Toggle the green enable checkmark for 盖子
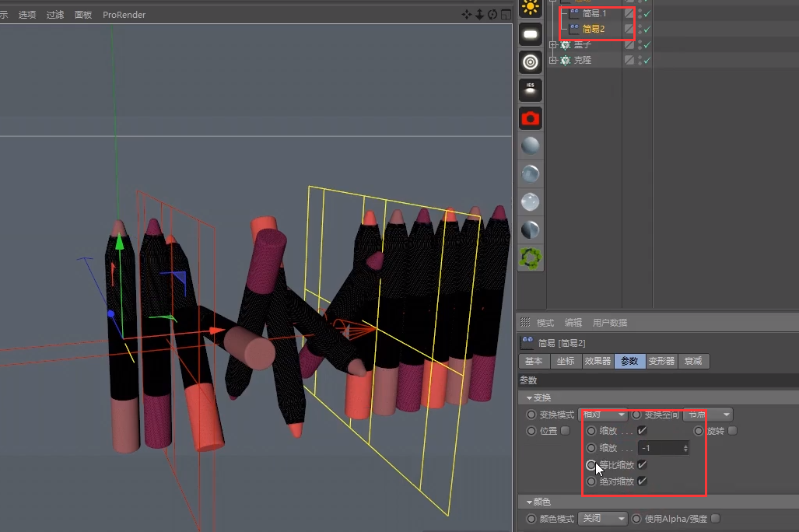 point(647,45)
